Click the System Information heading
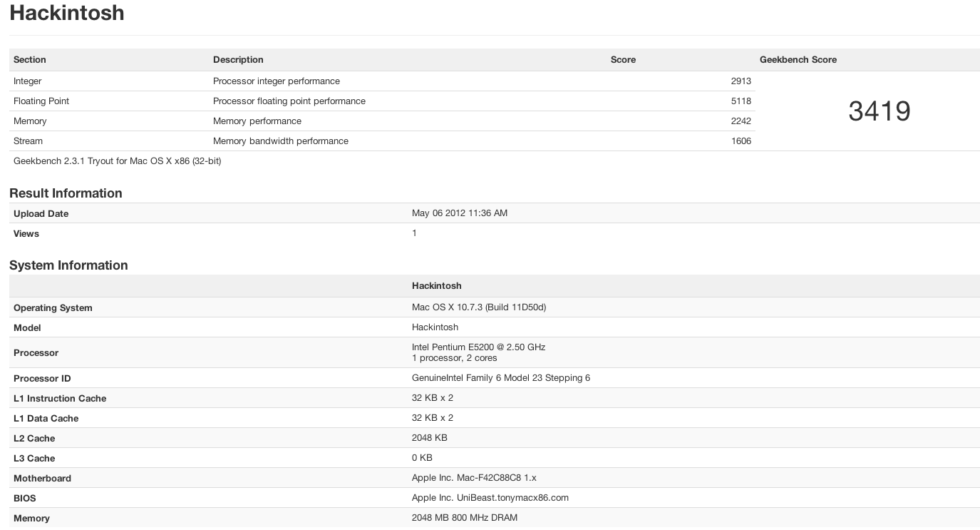Image resolution: width=980 pixels, height=530 pixels. 68,265
